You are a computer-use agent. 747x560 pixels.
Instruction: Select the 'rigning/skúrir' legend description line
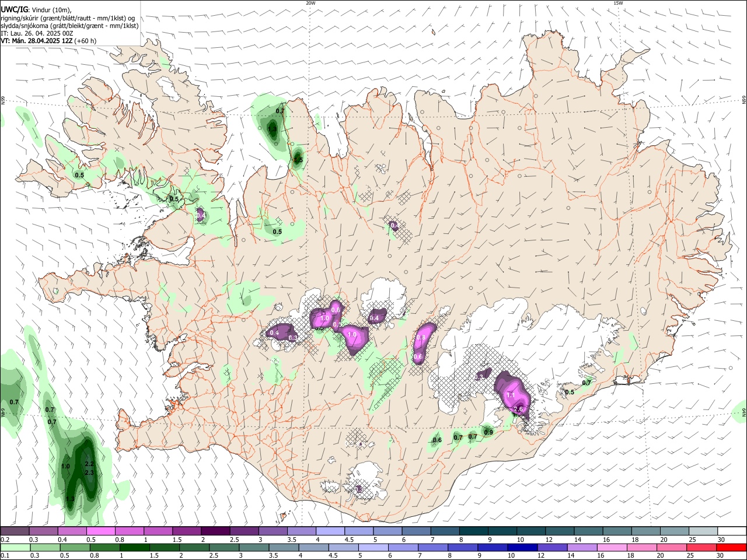tap(68, 18)
